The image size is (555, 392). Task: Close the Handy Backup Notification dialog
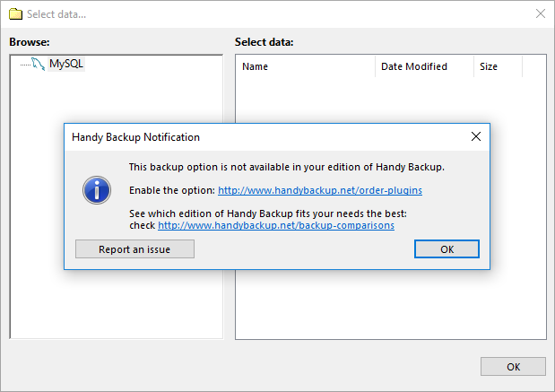tap(476, 137)
